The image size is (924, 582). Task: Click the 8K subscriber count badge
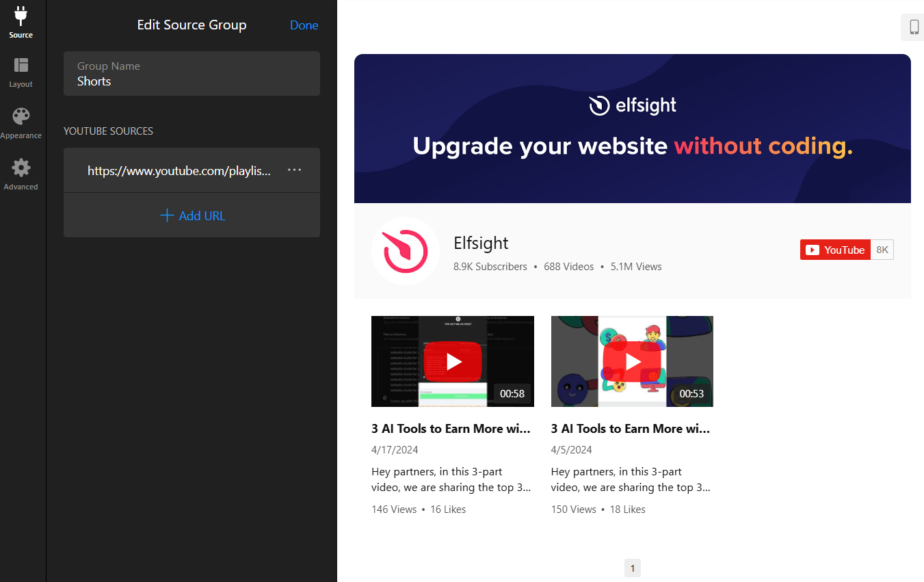882,250
